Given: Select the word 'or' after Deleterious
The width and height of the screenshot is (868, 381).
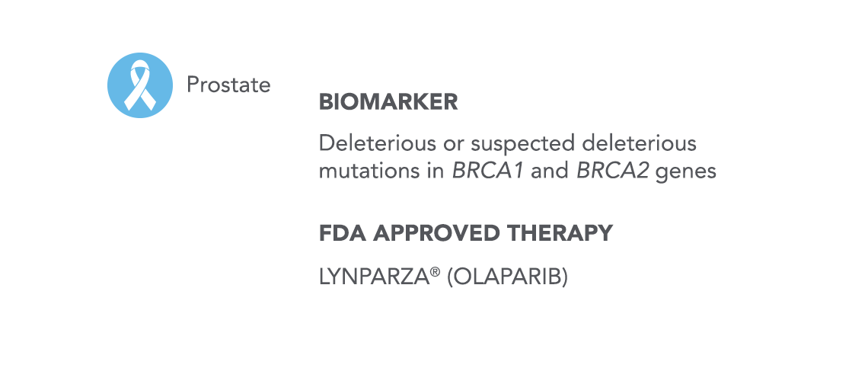Looking at the screenshot, I should (453, 146).
